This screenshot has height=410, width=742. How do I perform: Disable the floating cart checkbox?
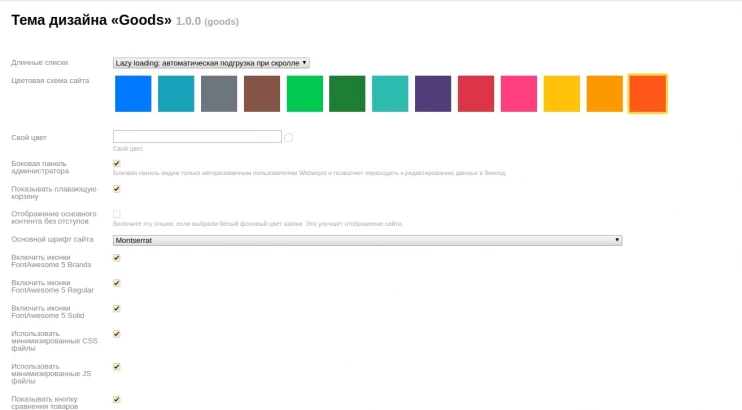pos(117,188)
